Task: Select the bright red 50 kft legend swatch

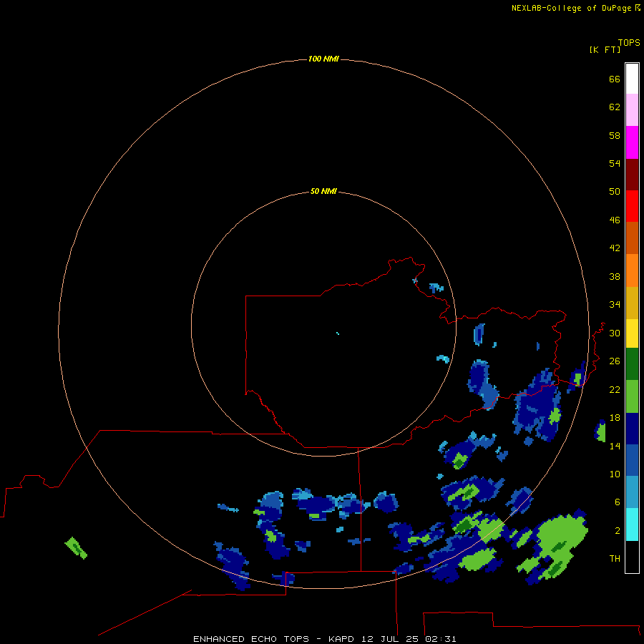Action: pyautogui.click(x=632, y=206)
